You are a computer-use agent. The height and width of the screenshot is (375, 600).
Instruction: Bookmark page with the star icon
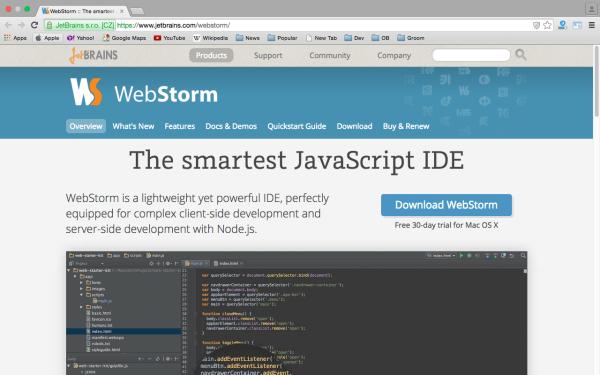tap(548, 25)
